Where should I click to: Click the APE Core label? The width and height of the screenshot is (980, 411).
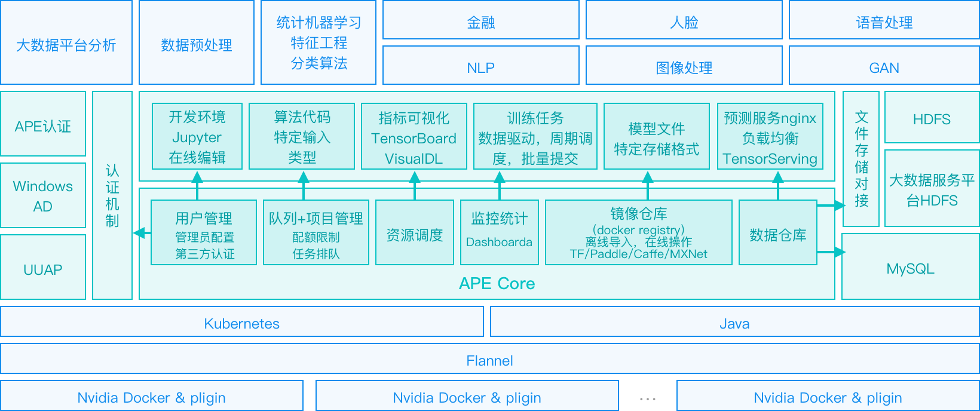tap(497, 283)
